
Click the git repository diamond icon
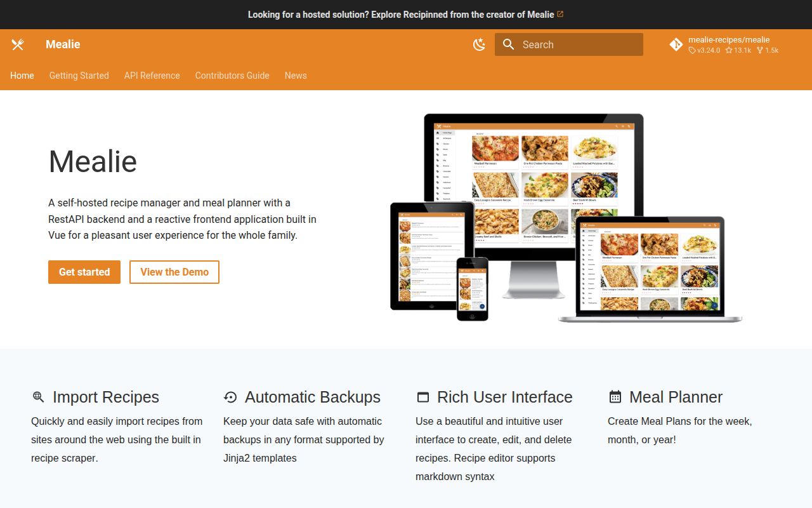(x=676, y=44)
